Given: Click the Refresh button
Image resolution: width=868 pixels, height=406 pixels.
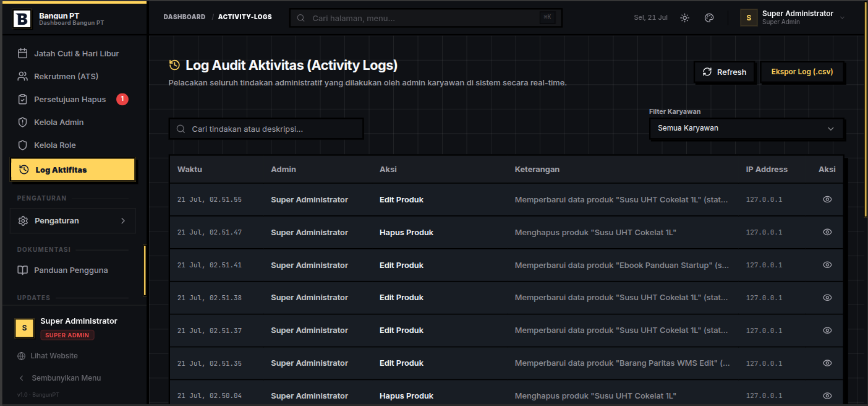Looking at the screenshot, I should pyautogui.click(x=725, y=72).
